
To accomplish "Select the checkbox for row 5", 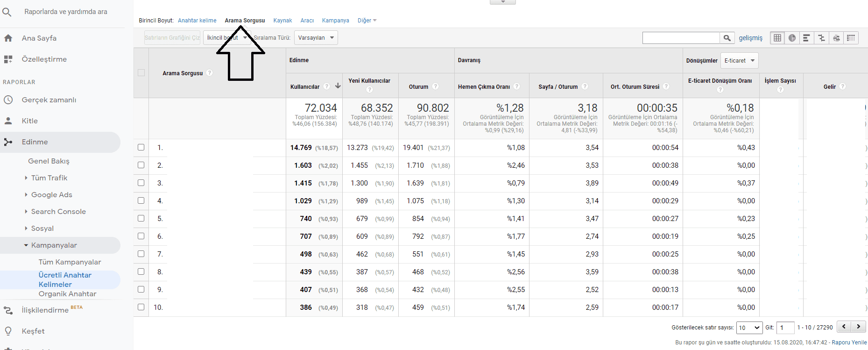I will point(141,219).
